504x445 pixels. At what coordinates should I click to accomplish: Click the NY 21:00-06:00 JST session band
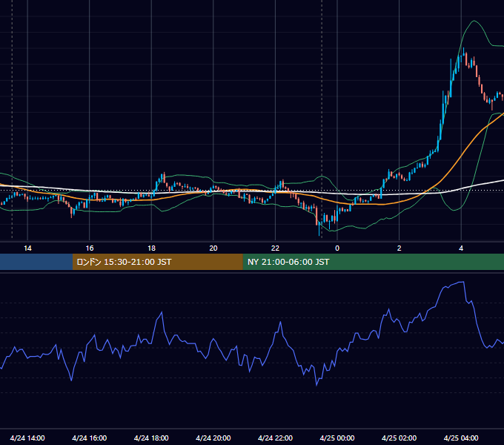pos(373,262)
